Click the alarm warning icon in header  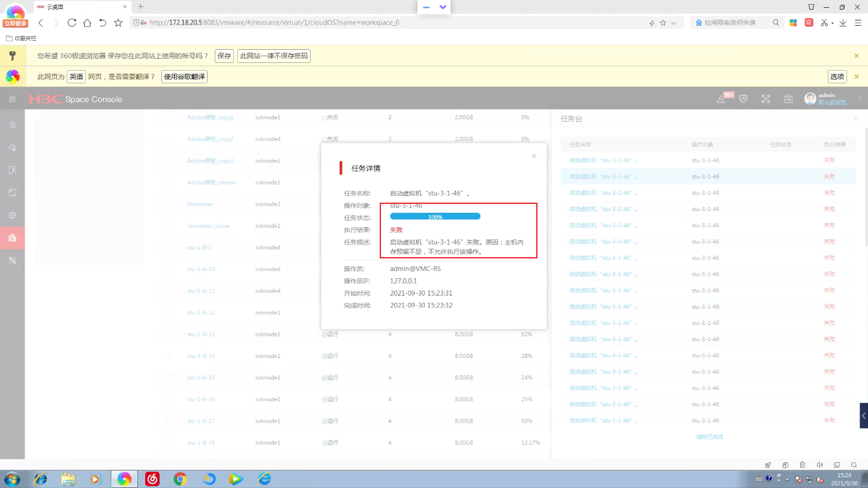coord(721,100)
